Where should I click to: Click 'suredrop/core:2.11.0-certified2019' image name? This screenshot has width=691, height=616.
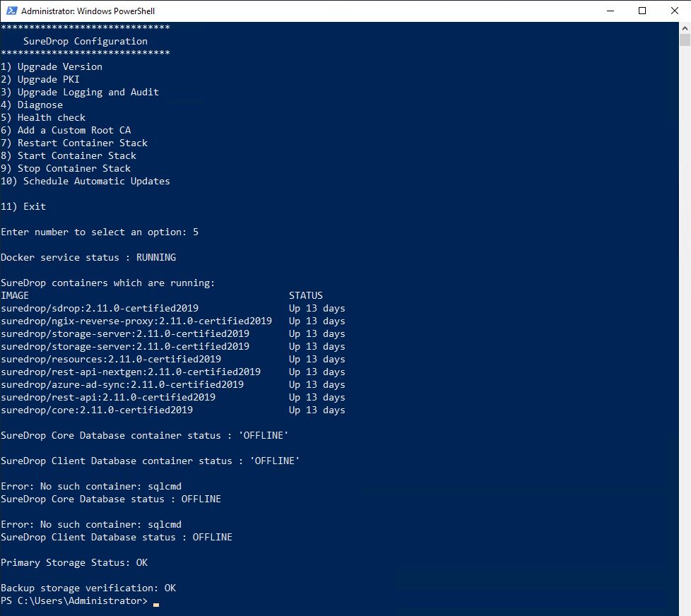(97, 410)
